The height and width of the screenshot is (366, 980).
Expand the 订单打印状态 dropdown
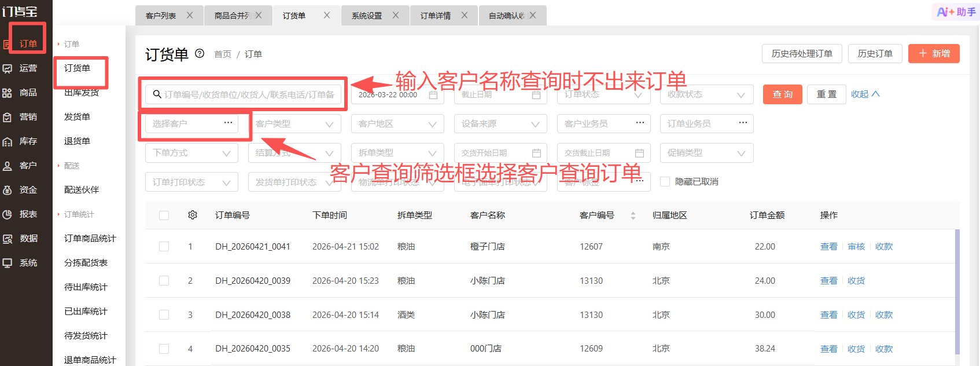point(191,182)
